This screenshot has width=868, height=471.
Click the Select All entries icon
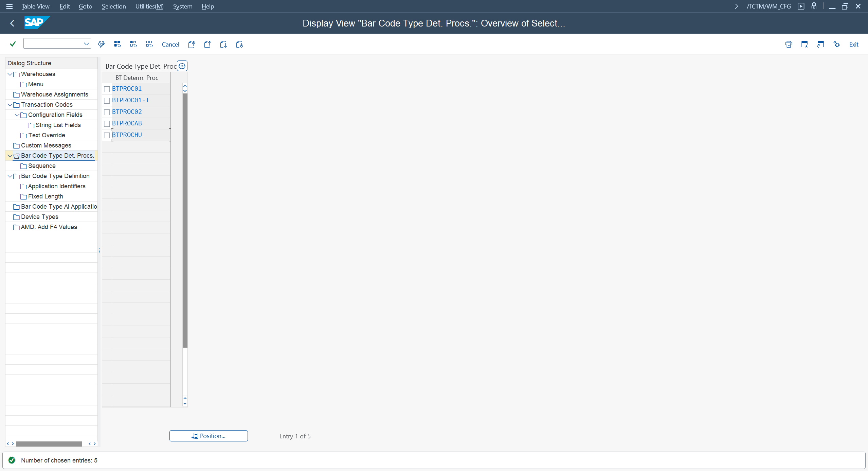117,44
